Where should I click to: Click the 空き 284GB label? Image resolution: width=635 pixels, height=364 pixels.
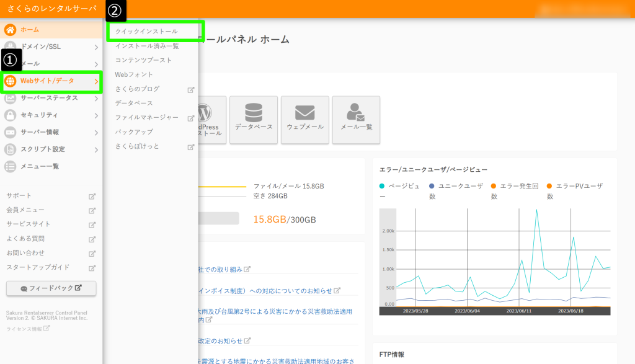270,196
